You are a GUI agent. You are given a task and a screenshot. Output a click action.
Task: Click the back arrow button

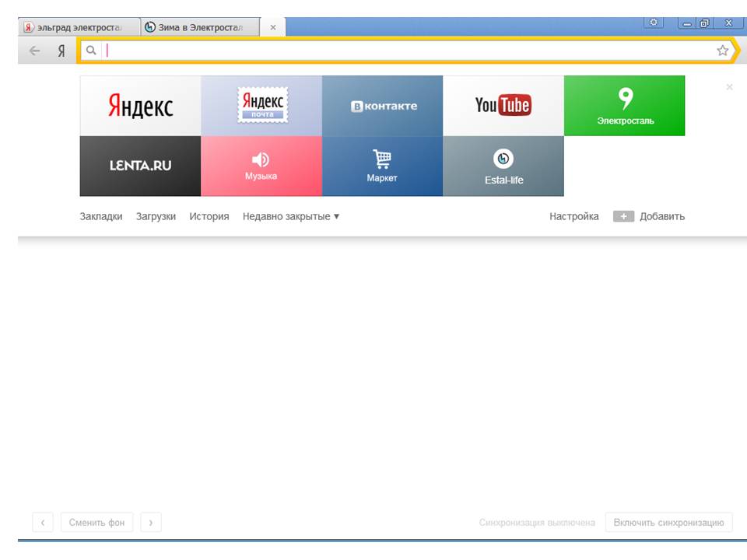coord(34,51)
